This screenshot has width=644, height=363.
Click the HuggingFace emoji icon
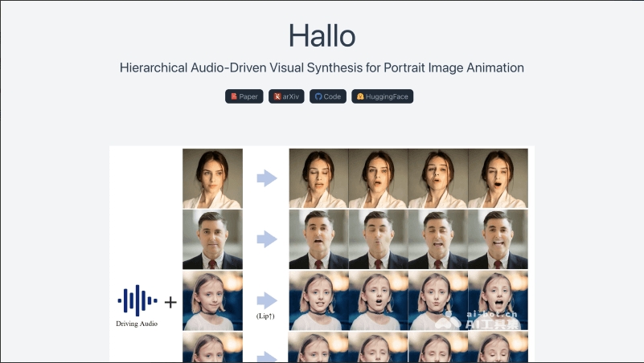(x=360, y=96)
